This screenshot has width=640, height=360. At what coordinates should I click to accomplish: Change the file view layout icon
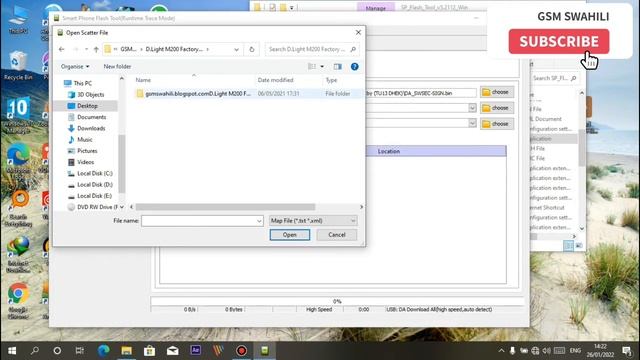tap(312, 67)
